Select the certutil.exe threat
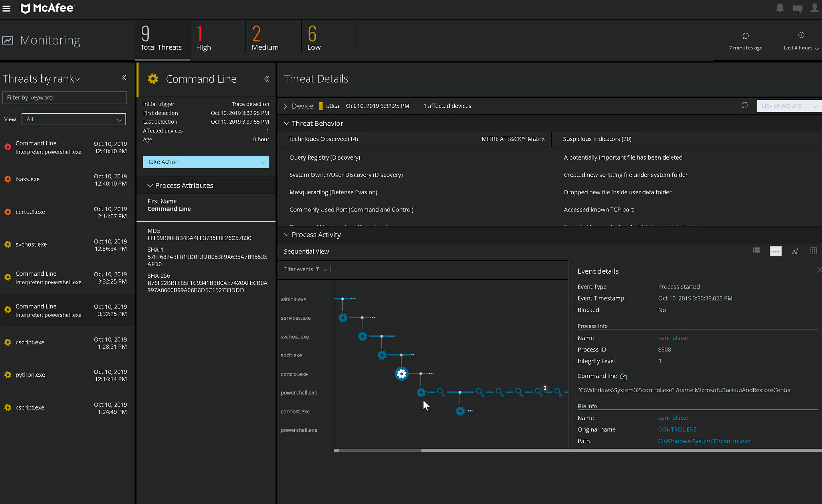This screenshot has width=822, height=504. pos(67,212)
